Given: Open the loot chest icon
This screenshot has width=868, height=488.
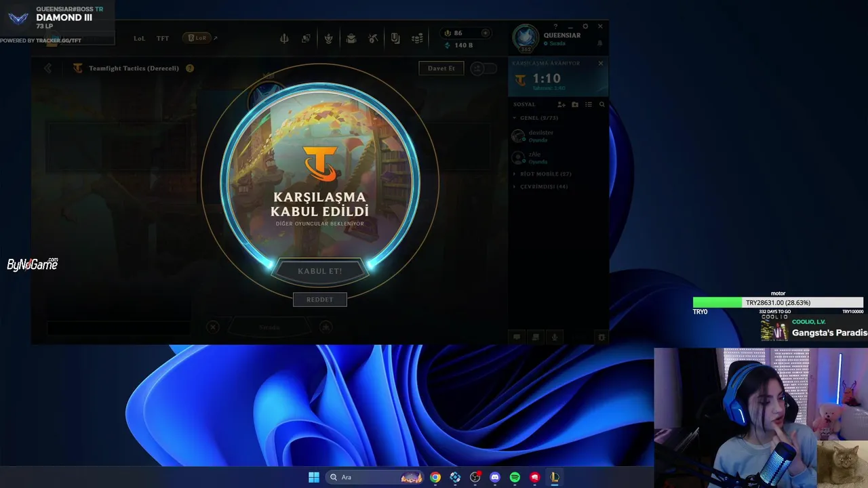Looking at the screenshot, I should click(x=351, y=39).
